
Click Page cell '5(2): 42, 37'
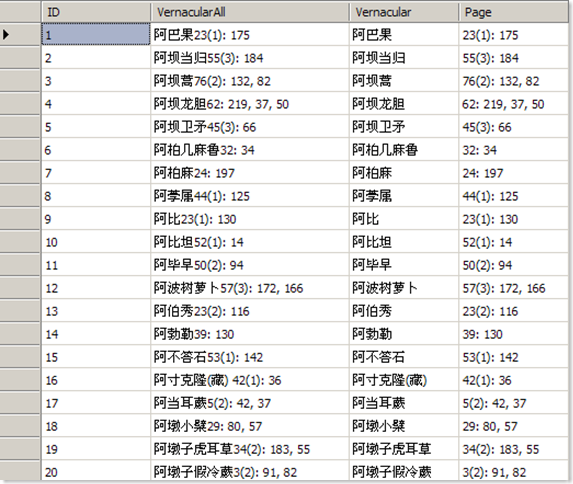[513, 403]
